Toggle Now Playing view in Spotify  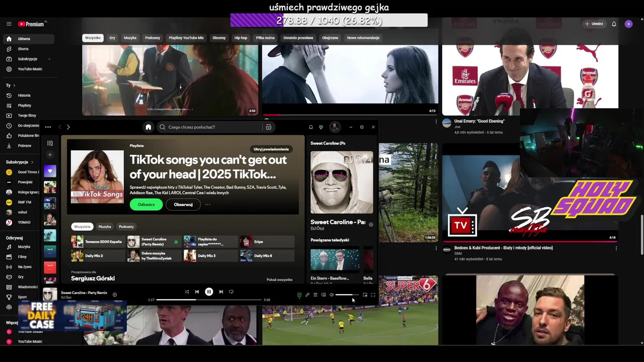coord(299,295)
